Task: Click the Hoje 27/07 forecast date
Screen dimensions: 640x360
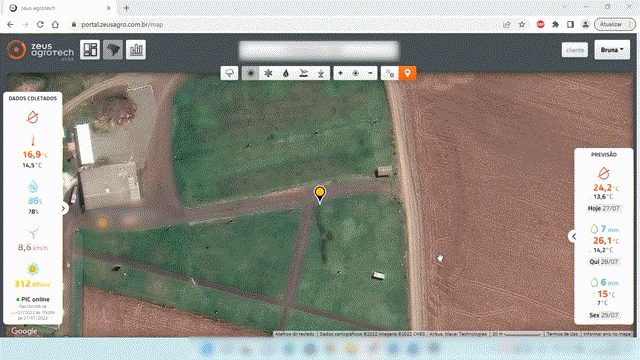Action: [x=604, y=208]
